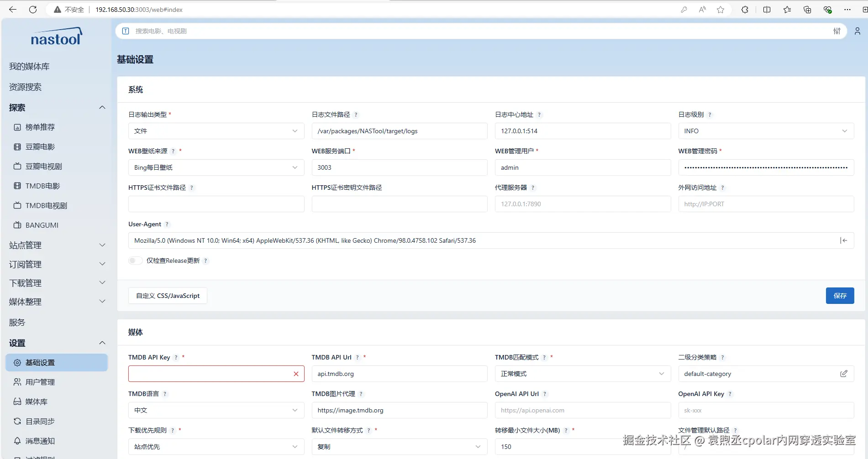
Task: Open 默认文件转移方式 dropdown
Action: (400, 447)
